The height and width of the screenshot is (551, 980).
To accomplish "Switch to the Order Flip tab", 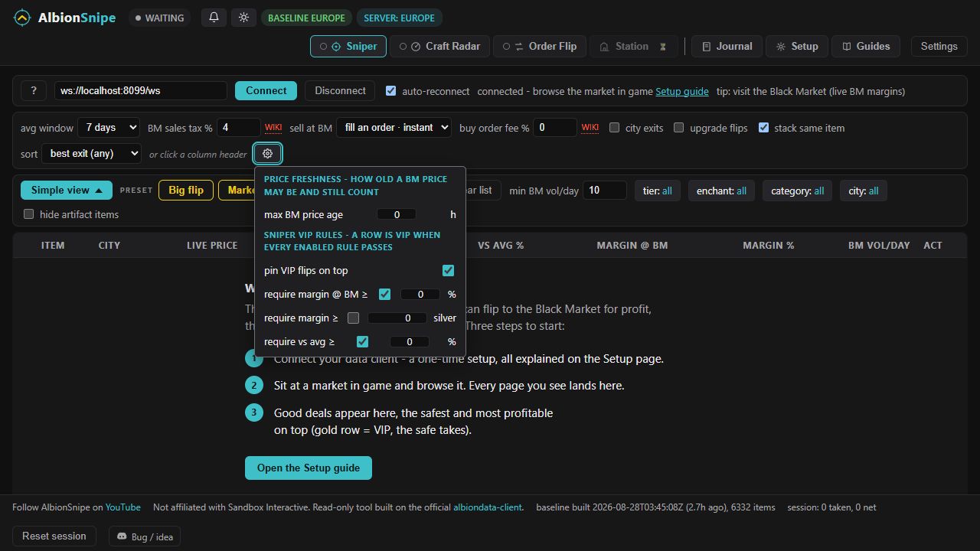I will point(540,46).
